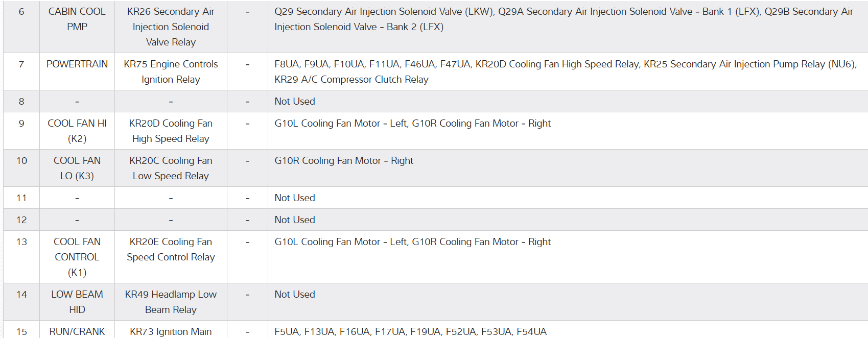Select the RUN/CRANK cell
868x338 pixels.
tap(77, 331)
